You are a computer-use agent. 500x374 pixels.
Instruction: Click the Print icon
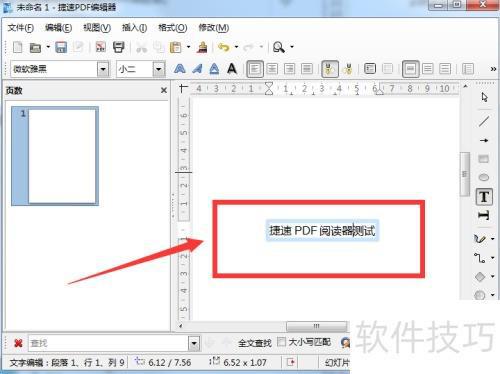[119, 47]
